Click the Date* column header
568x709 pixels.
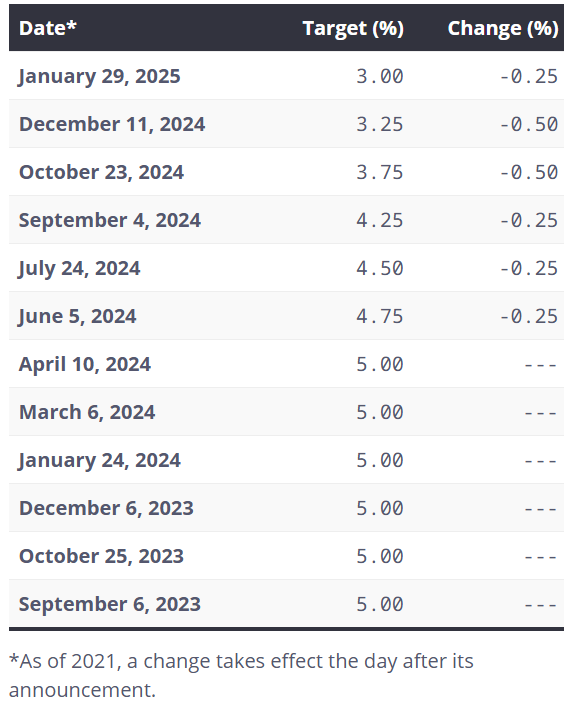[47, 28]
